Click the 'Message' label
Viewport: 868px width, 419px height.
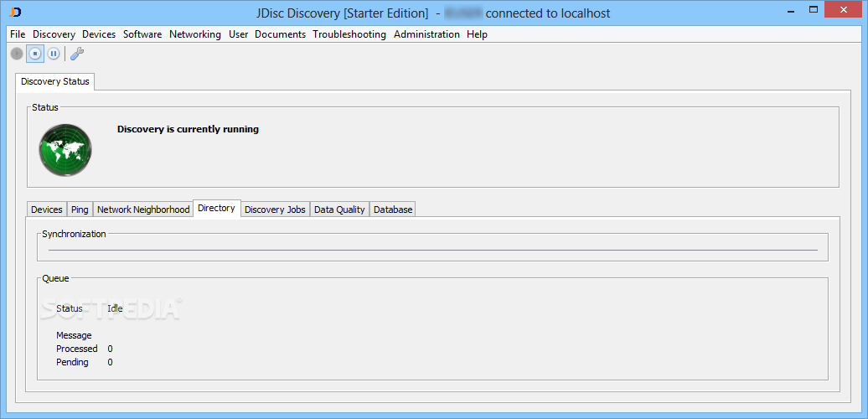click(74, 335)
